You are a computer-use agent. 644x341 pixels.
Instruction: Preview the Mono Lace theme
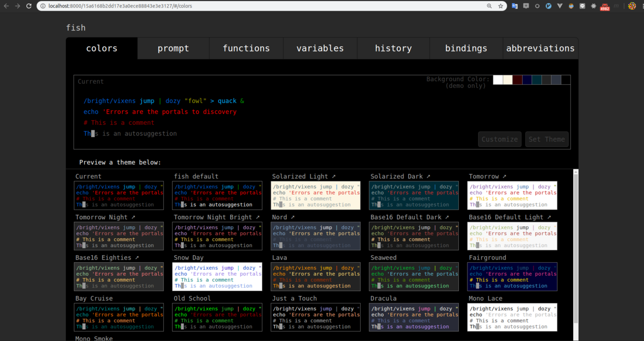click(x=512, y=317)
